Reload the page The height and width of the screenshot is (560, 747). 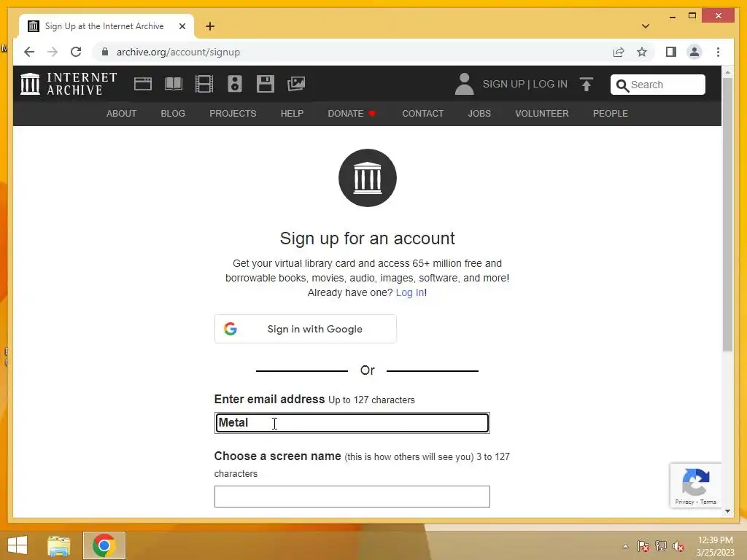tap(76, 52)
